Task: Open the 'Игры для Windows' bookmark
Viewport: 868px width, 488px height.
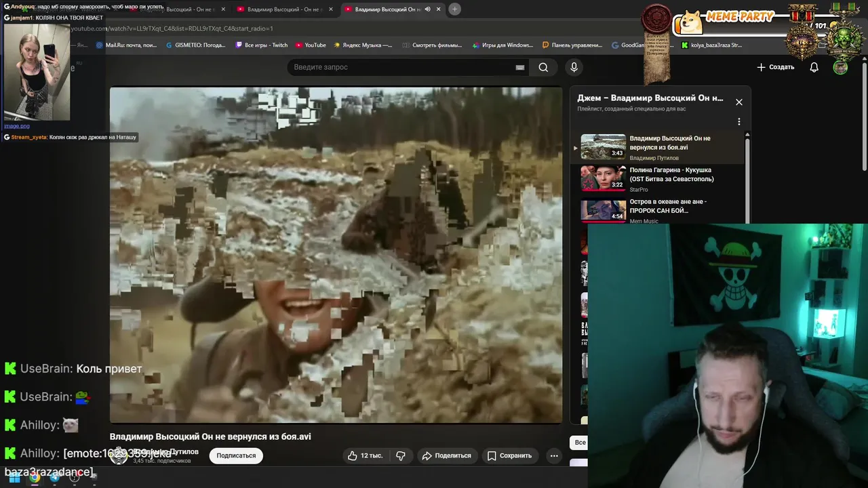Action: pos(502,45)
